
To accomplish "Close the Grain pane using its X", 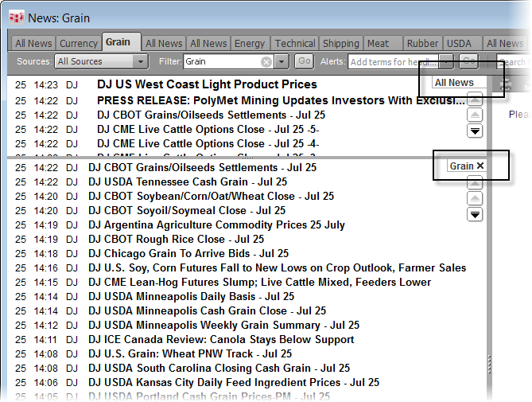I will [x=480, y=166].
